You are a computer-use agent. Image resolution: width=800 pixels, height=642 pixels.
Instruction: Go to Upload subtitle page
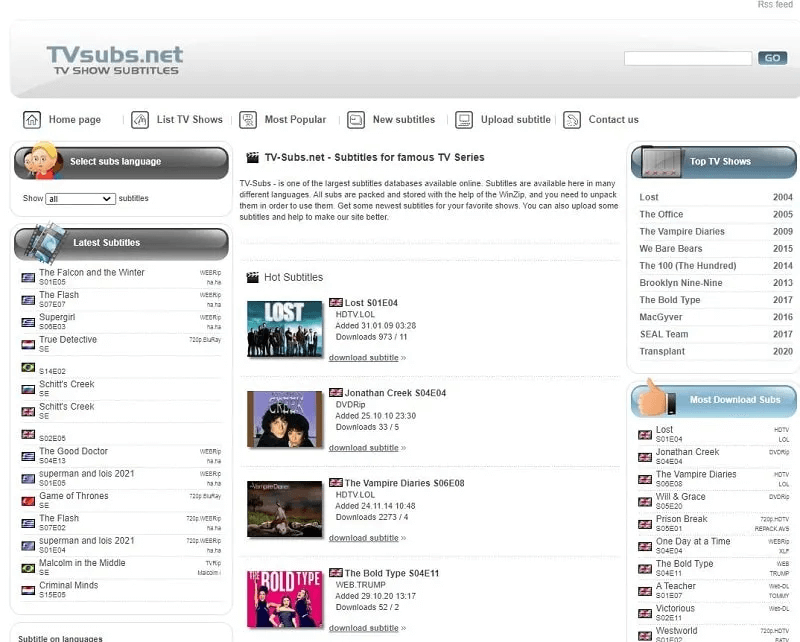click(515, 119)
